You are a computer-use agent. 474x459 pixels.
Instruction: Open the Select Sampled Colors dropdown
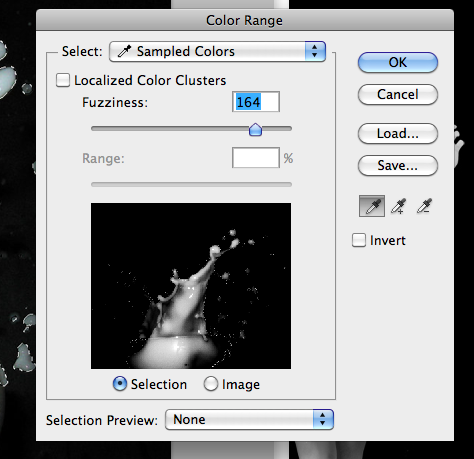pos(217,52)
